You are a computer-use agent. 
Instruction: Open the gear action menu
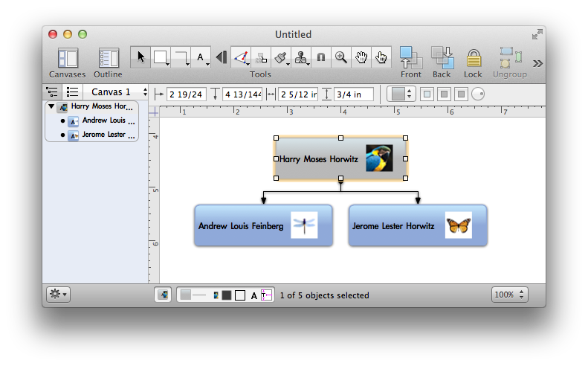(x=58, y=295)
